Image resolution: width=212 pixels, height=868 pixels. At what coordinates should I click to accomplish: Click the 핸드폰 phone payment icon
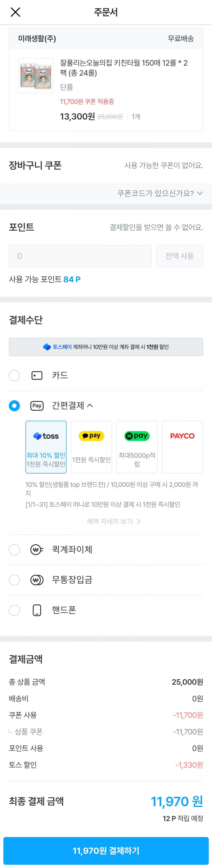(x=37, y=610)
